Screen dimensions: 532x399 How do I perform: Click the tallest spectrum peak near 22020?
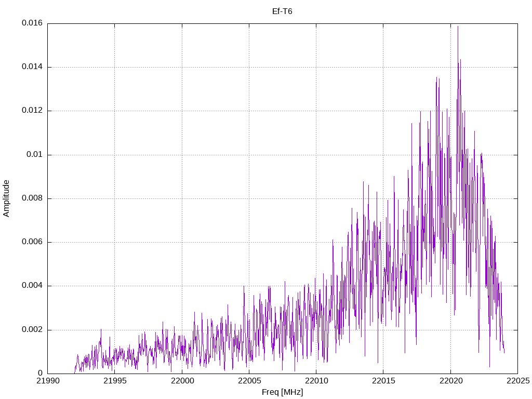click(458, 27)
